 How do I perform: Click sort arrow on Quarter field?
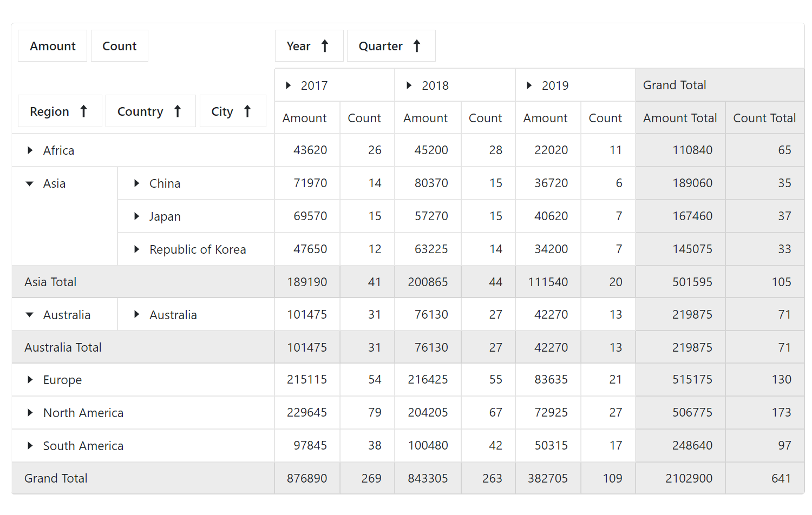[417, 46]
